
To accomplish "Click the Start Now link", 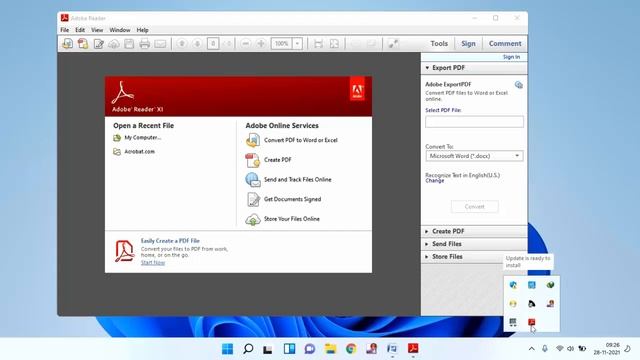I will [x=153, y=262].
